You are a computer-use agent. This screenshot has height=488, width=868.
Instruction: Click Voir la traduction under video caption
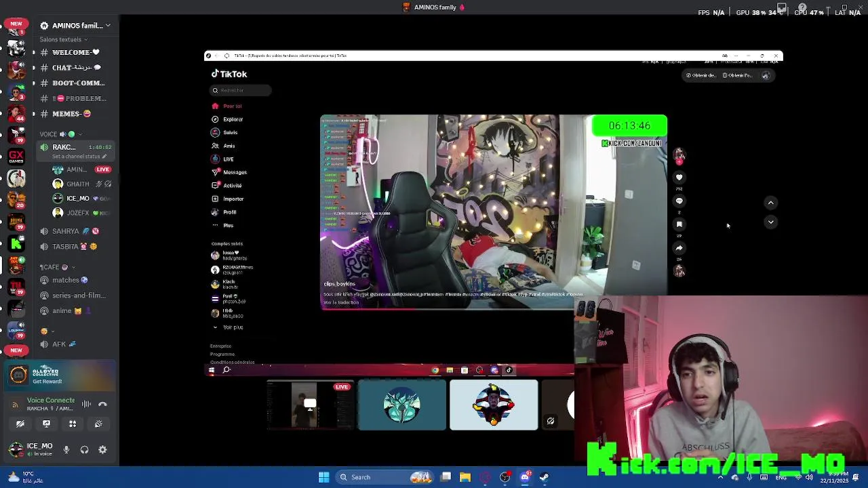click(x=340, y=302)
